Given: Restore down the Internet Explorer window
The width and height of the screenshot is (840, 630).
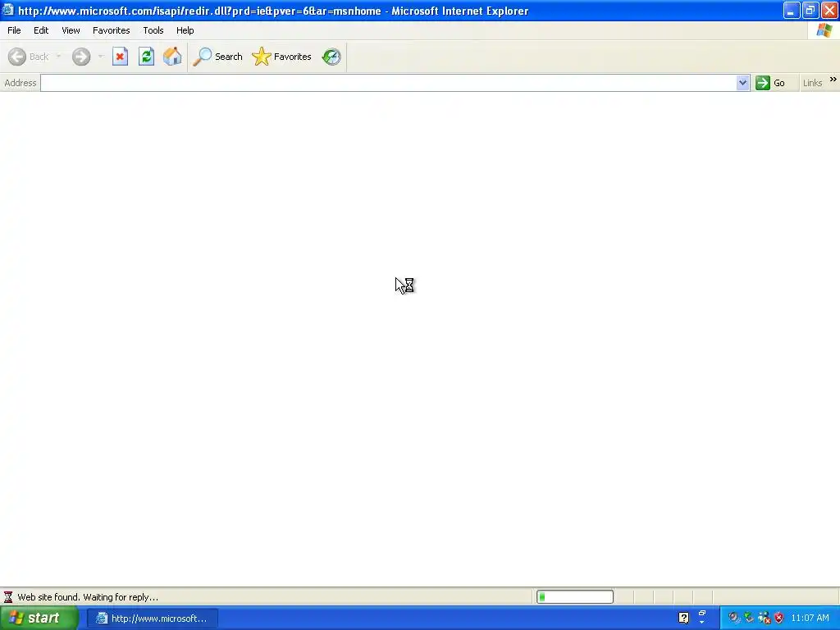Looking at the screenshot, I should [810, 11].
